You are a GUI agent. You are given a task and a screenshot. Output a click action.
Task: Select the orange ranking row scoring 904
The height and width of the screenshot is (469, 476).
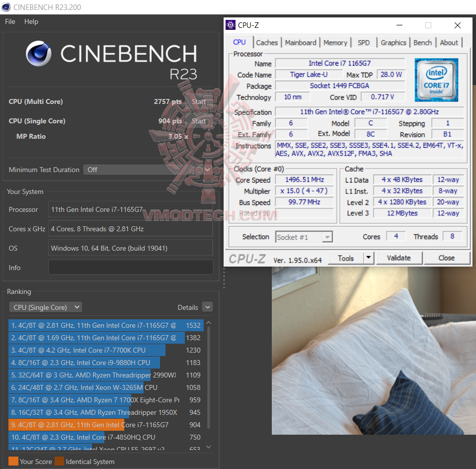pyautogui.click(x=106, y=425)
